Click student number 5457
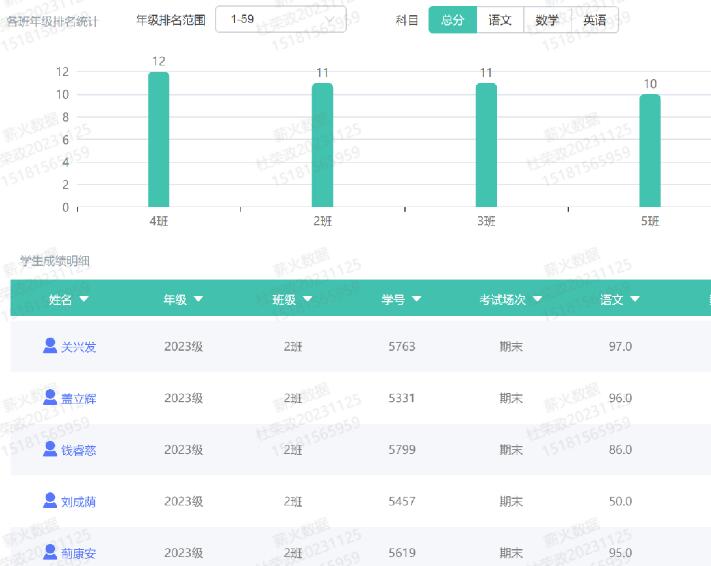Image resolution: width=711 pixels, height=566 pixels. click(402, 502)
